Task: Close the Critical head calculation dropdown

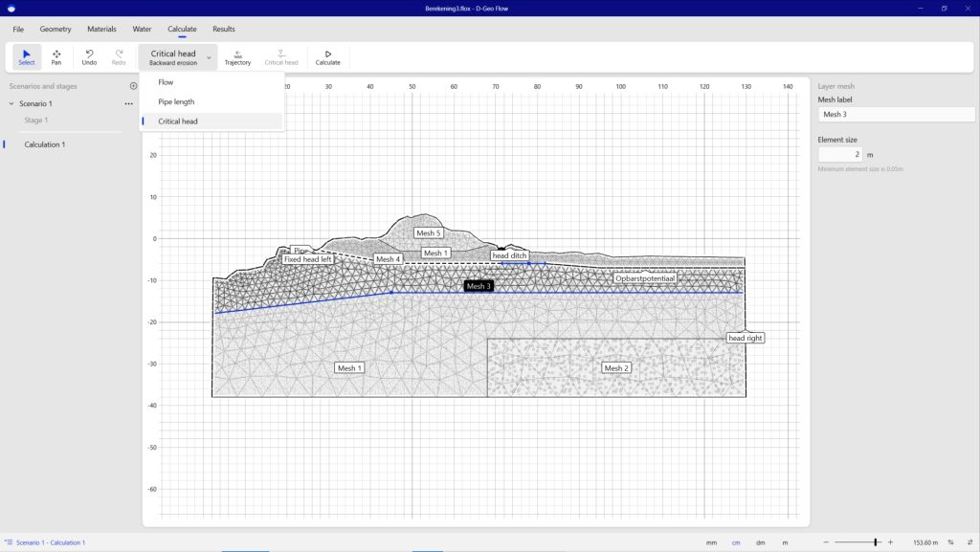Action: coord(209,57)
